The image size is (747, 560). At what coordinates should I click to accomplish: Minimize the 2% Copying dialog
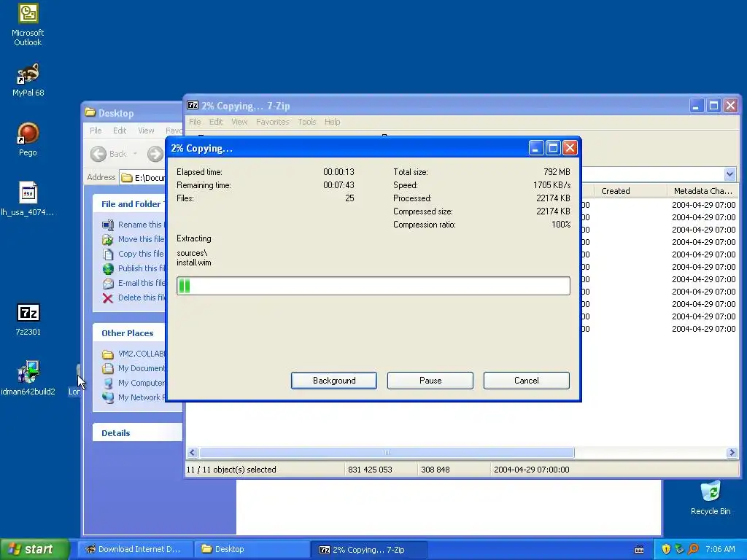[x=536, y=148]
